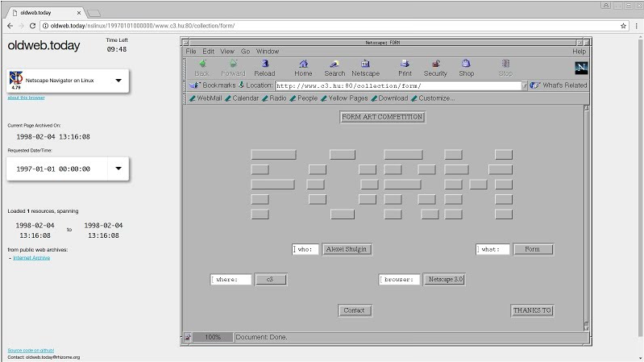Click the Alexei Shulgin button
The image size is (644, 362).
347,250
